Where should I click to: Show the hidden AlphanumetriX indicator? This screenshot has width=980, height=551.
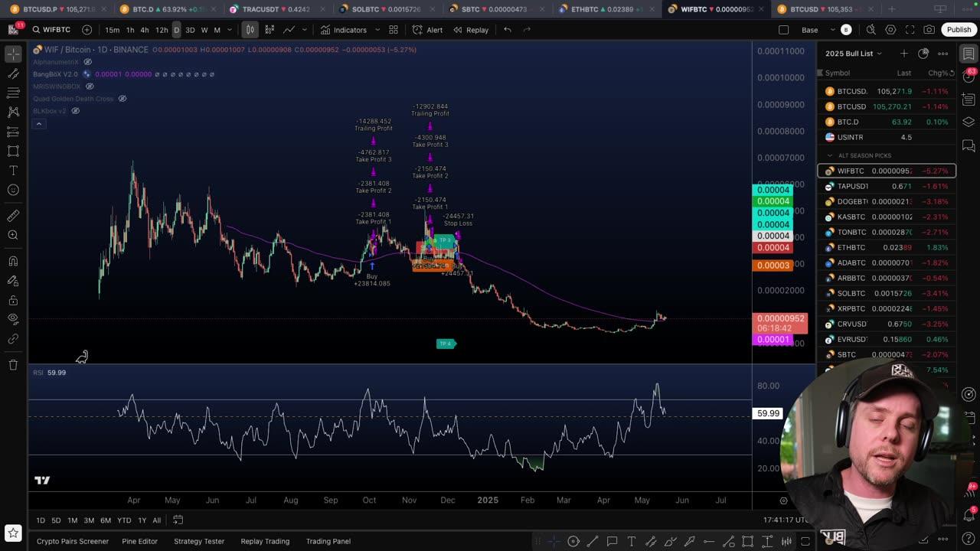(x=87, y=62)
